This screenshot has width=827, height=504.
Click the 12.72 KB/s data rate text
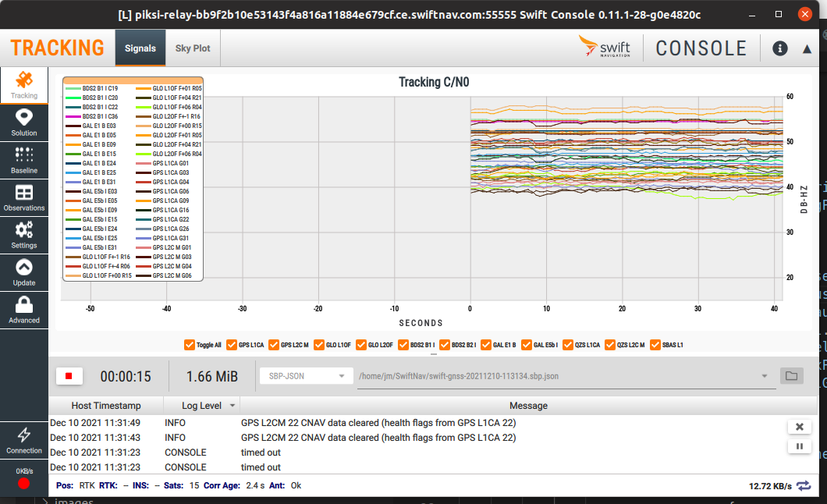770,486
